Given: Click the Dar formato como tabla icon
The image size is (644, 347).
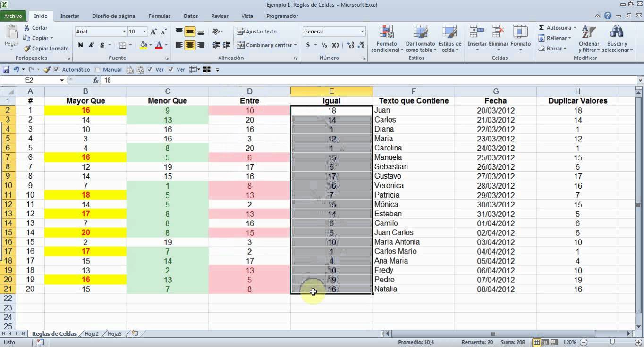Looking at the screenshot, I should pos(420,32).
